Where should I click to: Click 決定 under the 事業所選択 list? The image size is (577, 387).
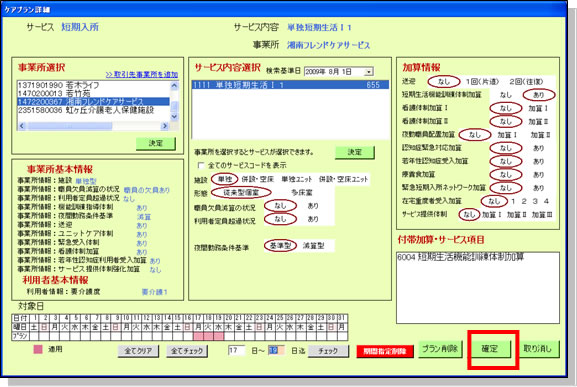156,143
